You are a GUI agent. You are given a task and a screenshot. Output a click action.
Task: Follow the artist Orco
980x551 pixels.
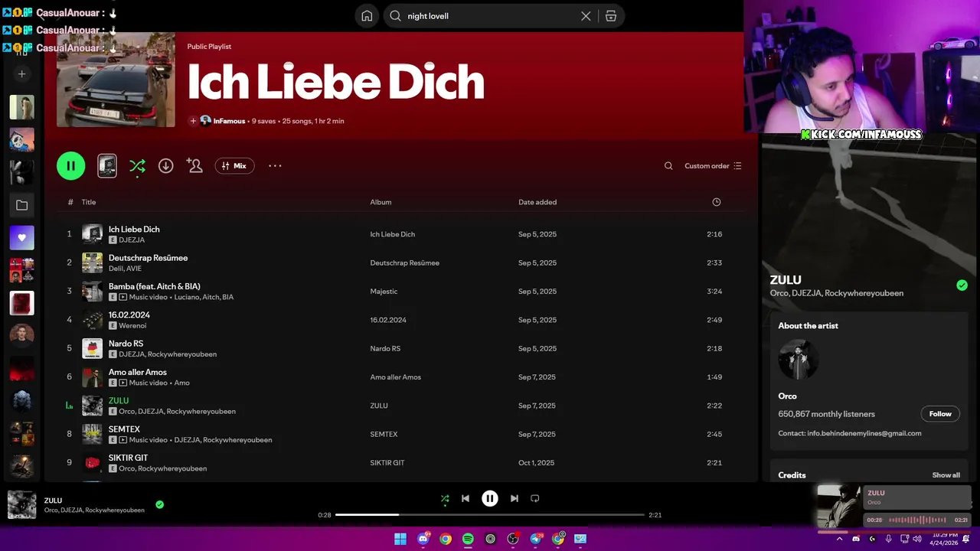(939, 414)
